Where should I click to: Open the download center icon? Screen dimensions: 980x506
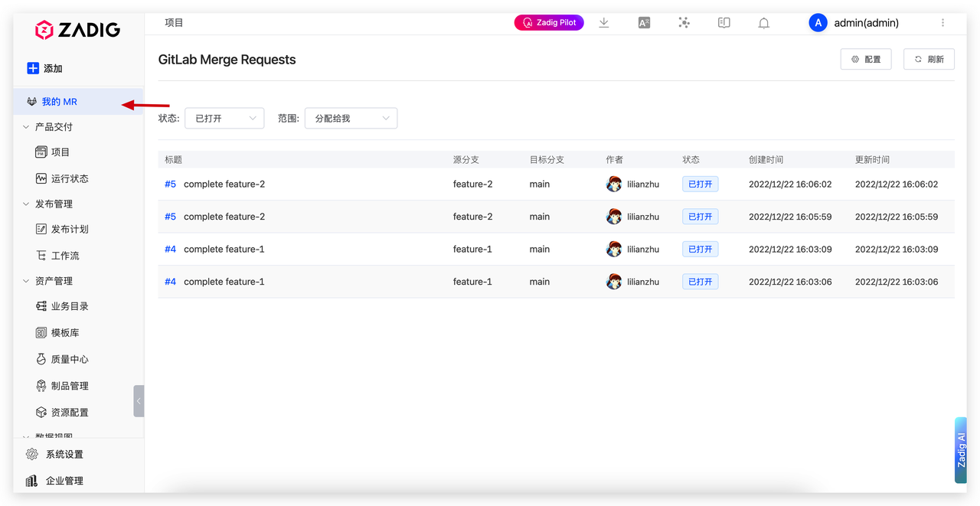tap(604, 22)
